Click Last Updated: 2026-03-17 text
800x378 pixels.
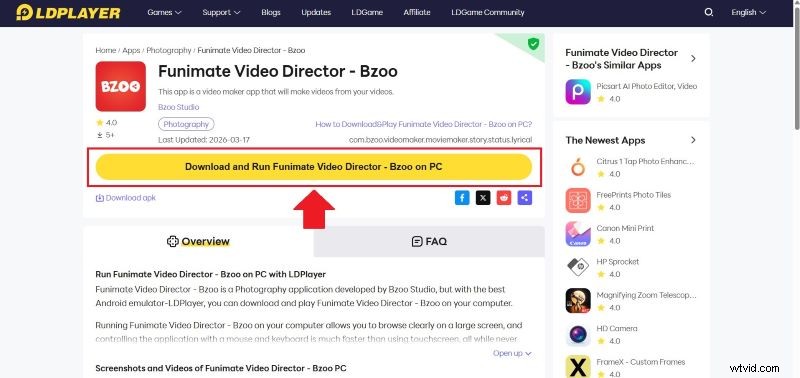pyautogui.click(x=204, y=140)
